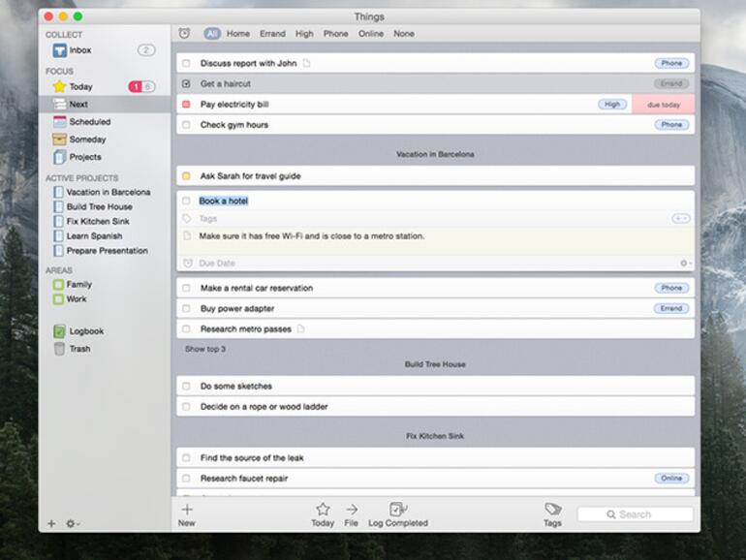The width and height of the screenshot is (746, 560).
Task: Click the New to-do plus button
Action: [x=187, y=510]
